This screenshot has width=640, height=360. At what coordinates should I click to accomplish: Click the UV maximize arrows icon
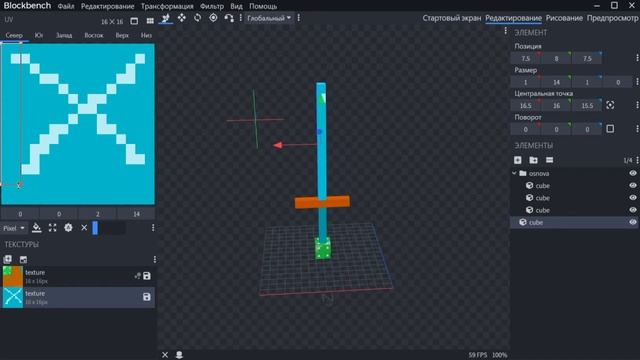point(52,228)
